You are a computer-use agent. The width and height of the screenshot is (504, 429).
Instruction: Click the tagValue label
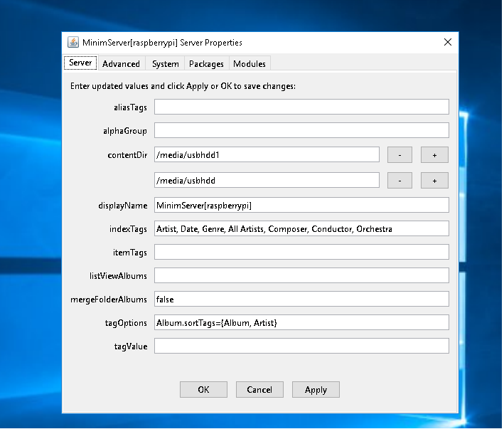(x=131, y=346)
